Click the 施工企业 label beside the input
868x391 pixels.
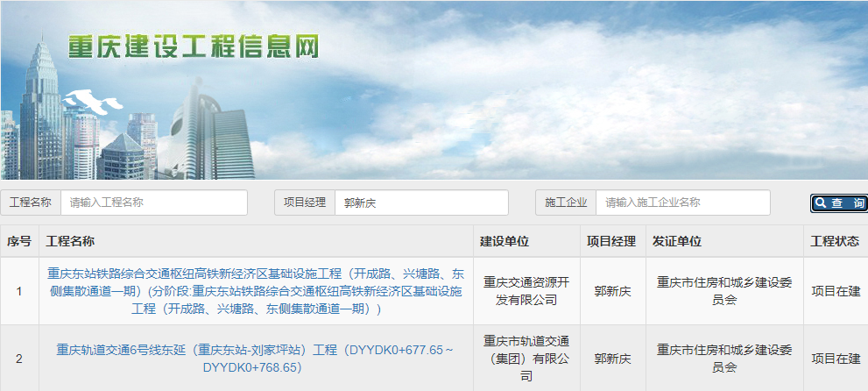point(566,203)
